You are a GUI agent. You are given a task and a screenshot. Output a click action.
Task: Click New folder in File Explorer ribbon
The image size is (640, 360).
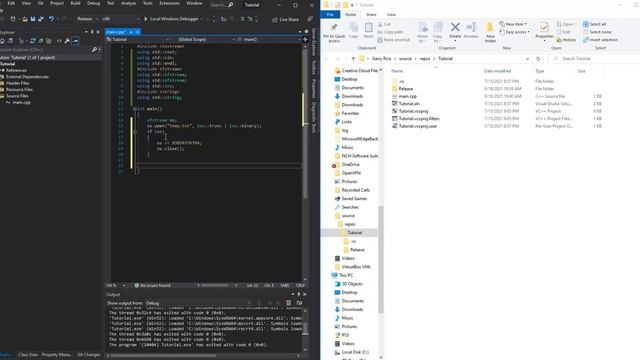click(x=490, y=33)
